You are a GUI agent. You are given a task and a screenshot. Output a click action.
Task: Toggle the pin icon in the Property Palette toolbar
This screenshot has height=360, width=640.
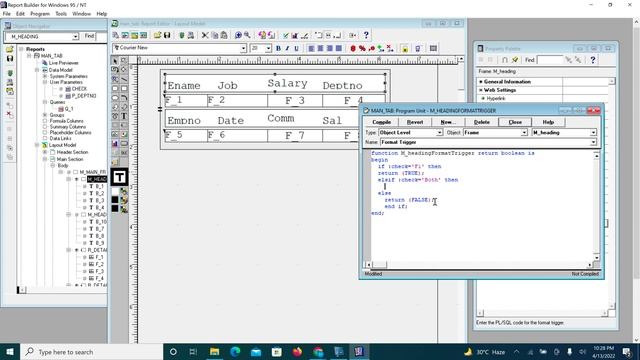tap(515, 60)
